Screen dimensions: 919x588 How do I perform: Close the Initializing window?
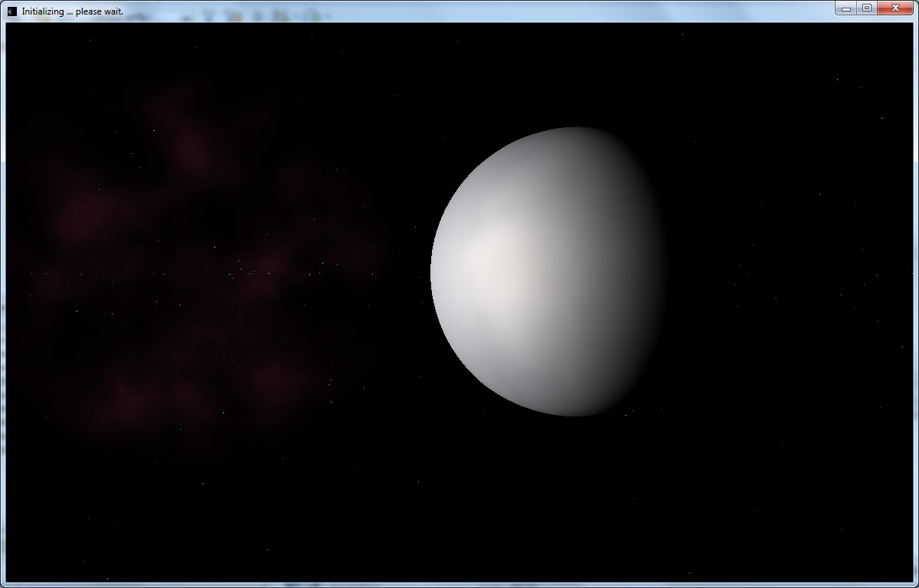click(x=895, y=8)
